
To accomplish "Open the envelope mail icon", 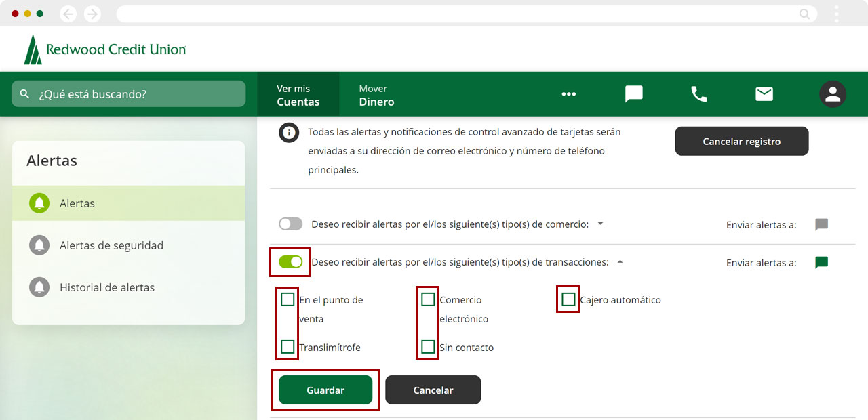I will coord(764,94).
